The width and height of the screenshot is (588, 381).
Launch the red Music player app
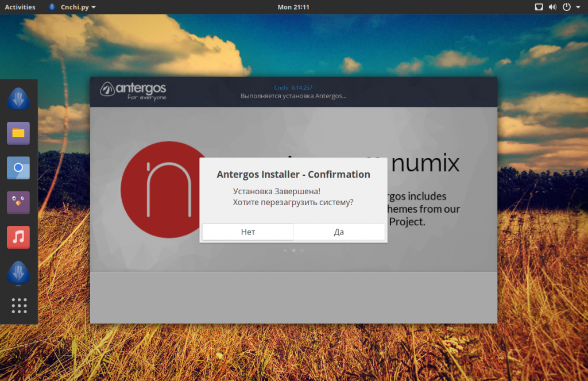point(18,237)
